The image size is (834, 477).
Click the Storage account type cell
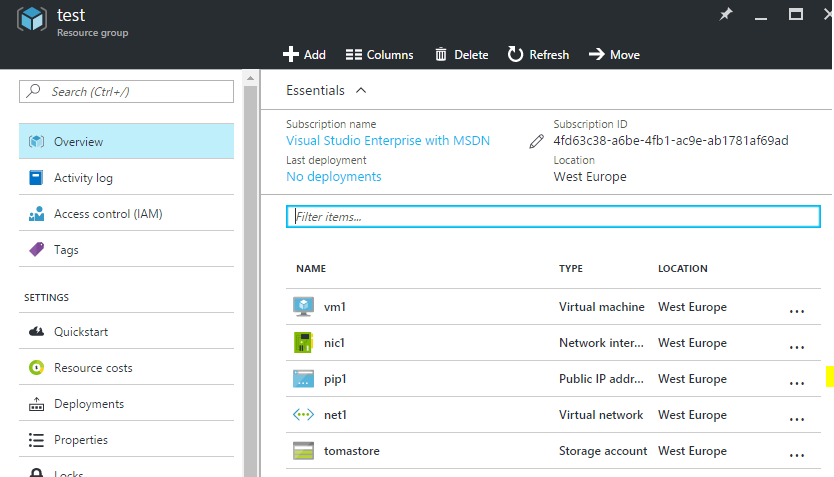click(x=603, y=451)
